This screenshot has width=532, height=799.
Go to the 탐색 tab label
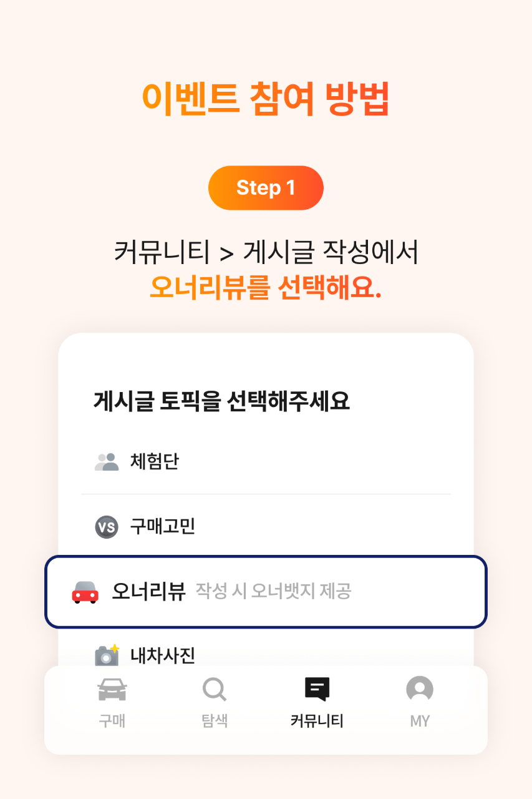pos(214,721)
